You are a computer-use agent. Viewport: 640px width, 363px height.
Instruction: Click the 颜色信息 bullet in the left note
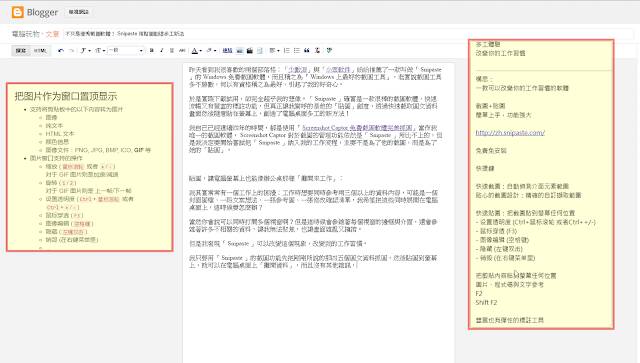click(57, 142)
